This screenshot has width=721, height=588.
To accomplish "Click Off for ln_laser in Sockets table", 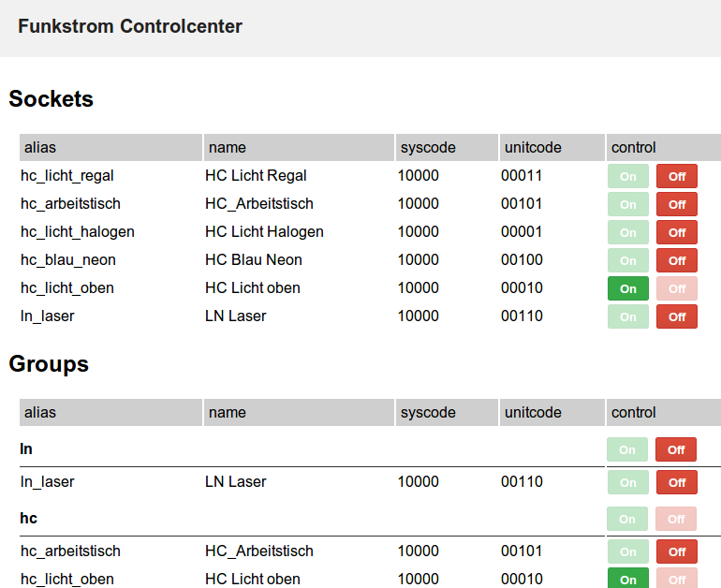I will (x=677, y=316).
